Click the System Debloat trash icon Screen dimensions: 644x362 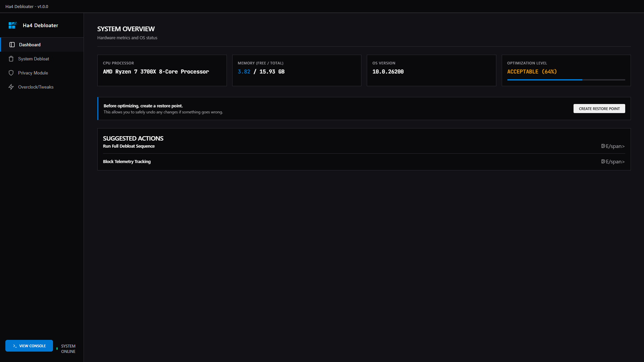[11, 58]
